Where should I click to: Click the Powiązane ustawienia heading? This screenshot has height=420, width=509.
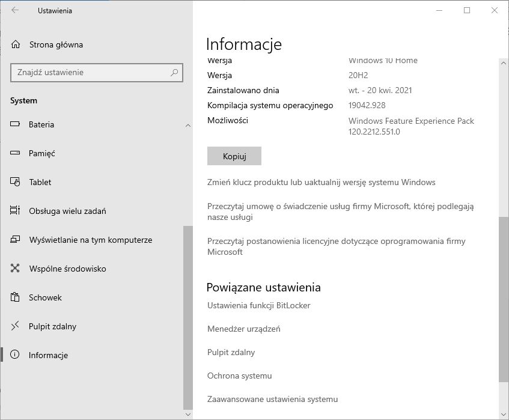click(x=264, y=287)
